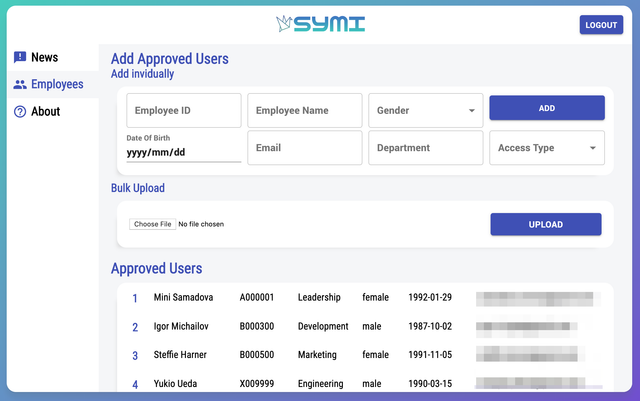Open the Access Type dropdown
The width and height of the screenshot is (640, 401).
547,148
